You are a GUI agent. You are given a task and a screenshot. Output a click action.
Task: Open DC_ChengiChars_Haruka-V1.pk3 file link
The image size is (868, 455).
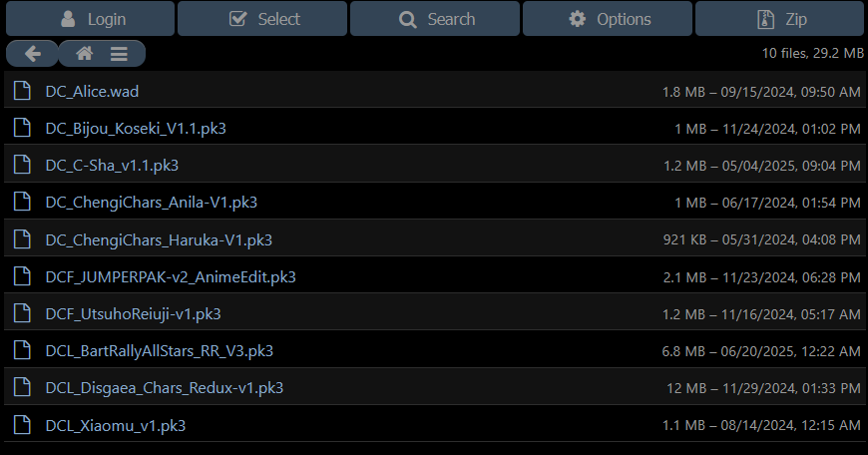tap(159, 240)
